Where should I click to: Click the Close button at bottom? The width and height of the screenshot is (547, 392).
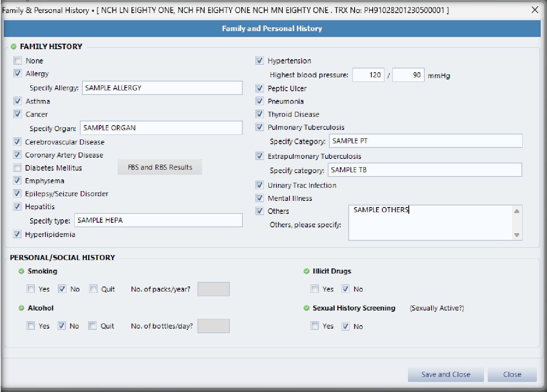pyautogui.click(x=512, y=374)
